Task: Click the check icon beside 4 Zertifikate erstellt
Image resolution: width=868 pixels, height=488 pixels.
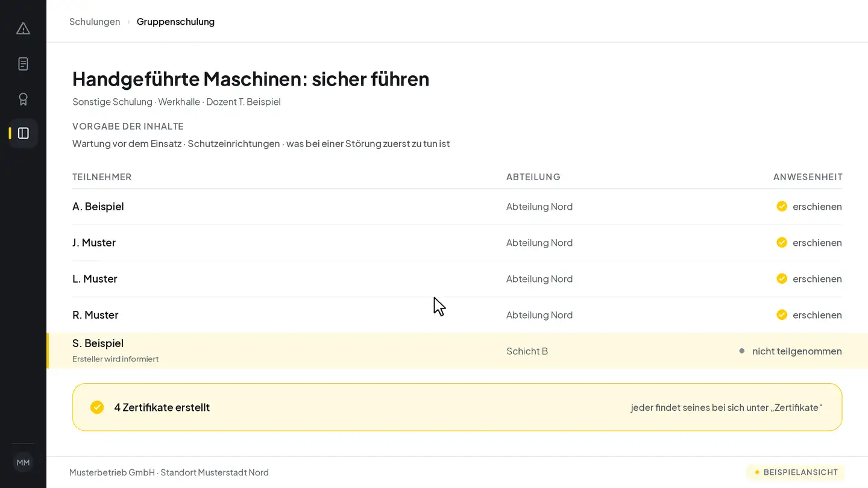Action: 97,407
